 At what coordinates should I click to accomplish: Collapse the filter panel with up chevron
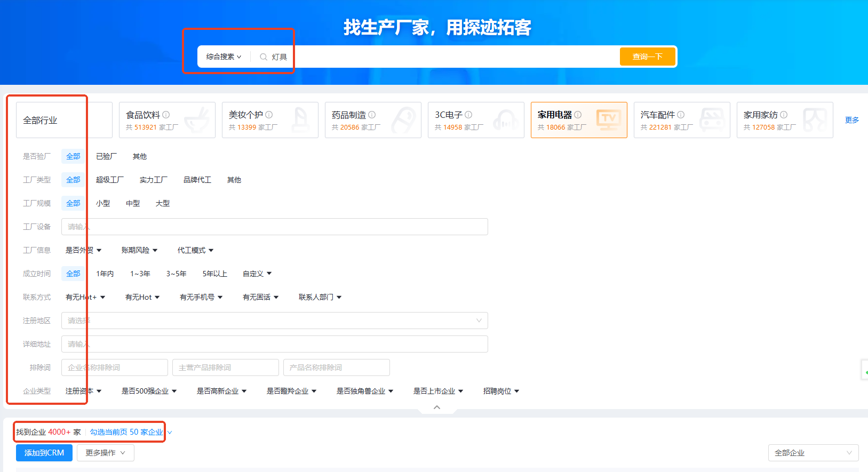437,407
